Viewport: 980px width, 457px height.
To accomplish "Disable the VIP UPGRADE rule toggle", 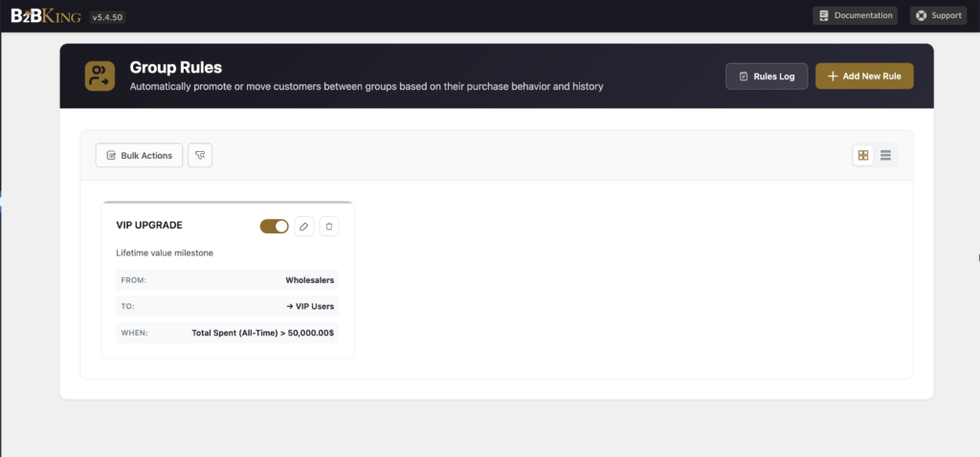I will 275,226.
